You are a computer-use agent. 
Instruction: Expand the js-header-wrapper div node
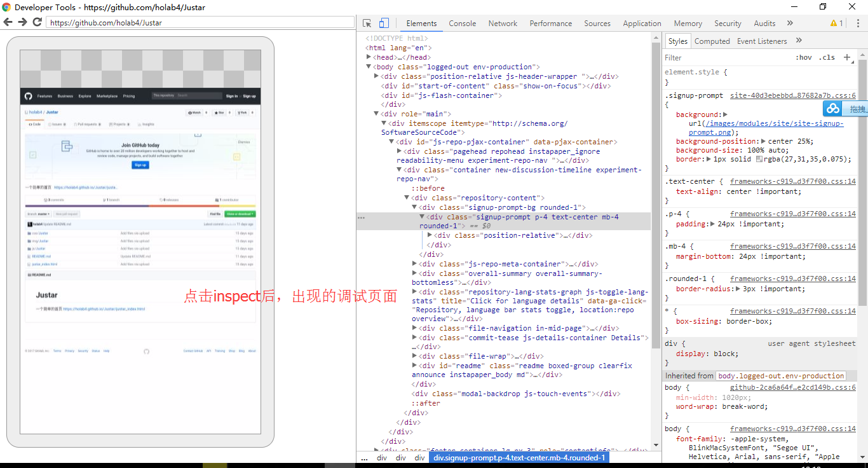[x=377, y=76]
